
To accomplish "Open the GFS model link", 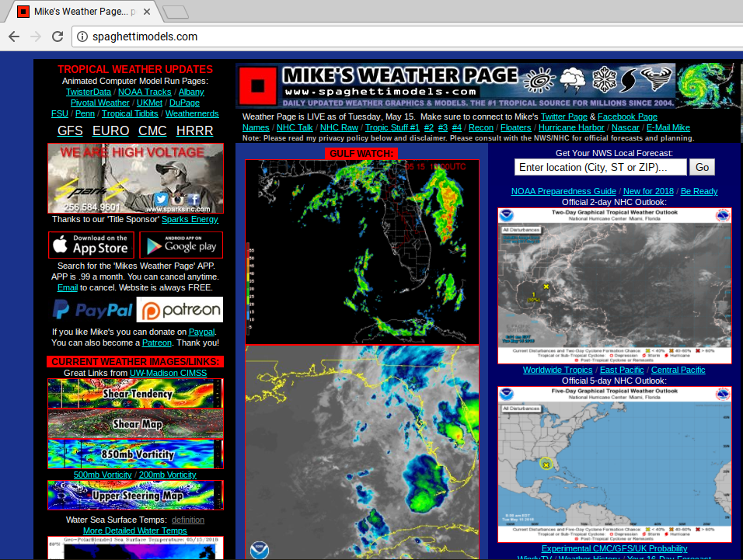I will click(x=70, y=130).
